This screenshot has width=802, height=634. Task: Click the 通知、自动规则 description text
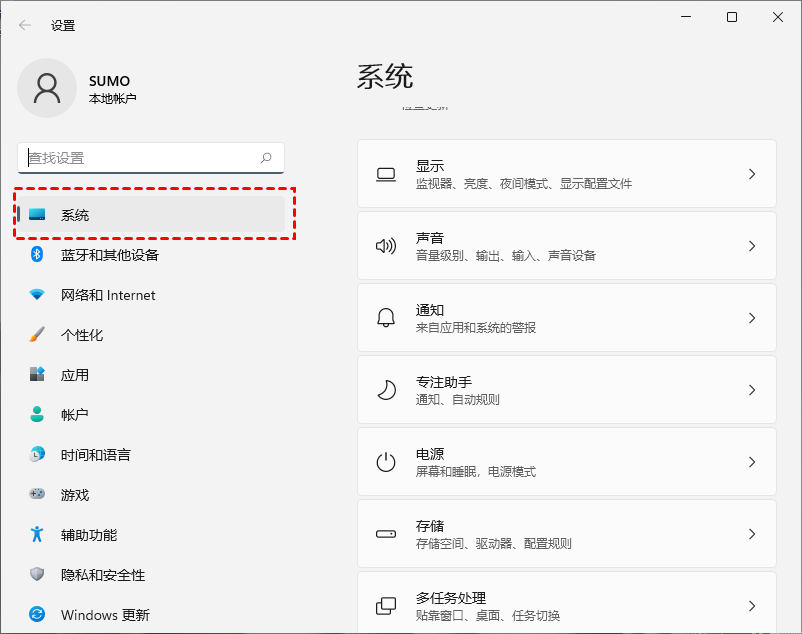click(458, 400)
